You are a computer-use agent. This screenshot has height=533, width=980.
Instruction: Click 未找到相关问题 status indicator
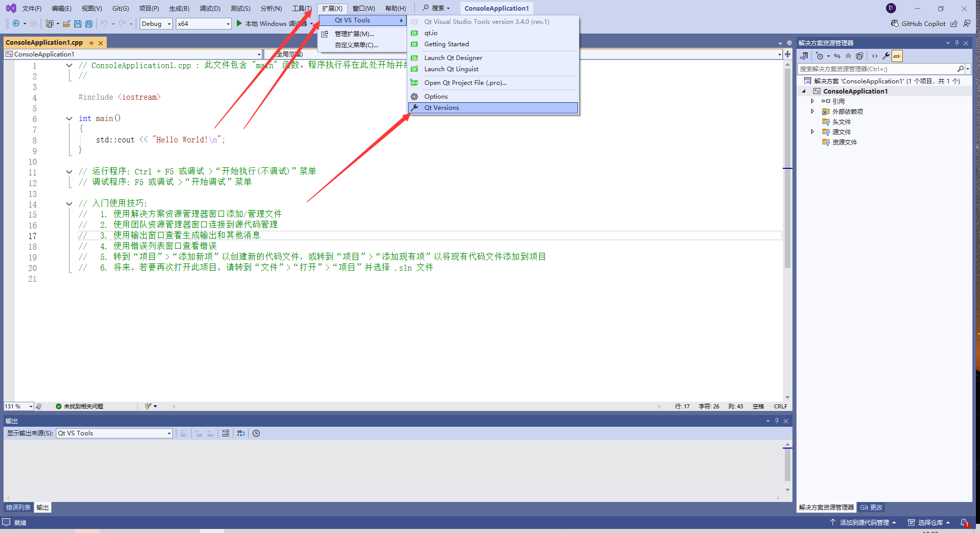point(79,406)
